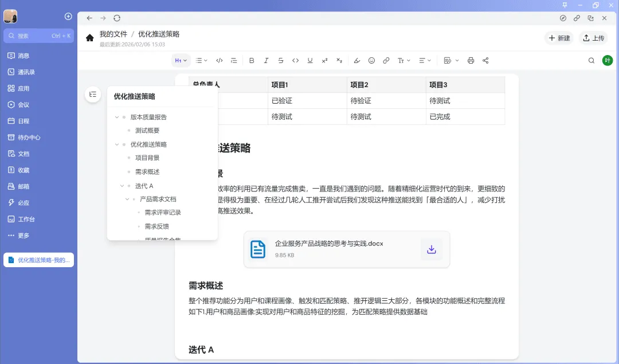
Task: Open in separate window icon
Action: point(590,18)
